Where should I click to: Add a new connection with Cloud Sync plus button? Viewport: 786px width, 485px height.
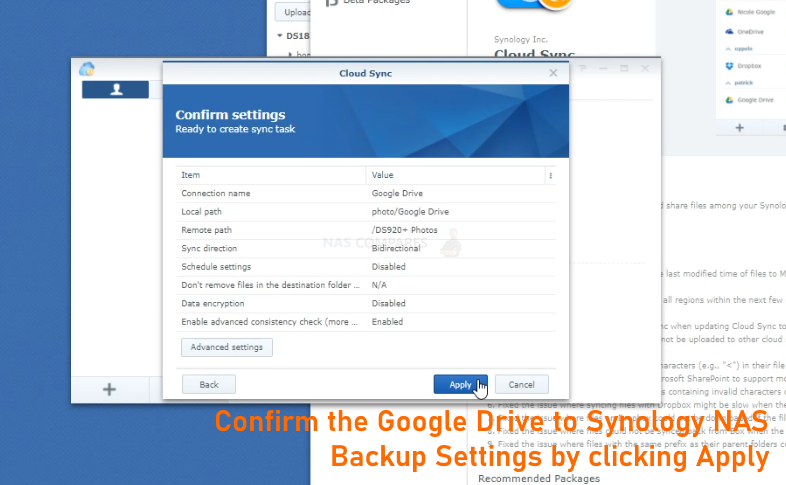109,389
